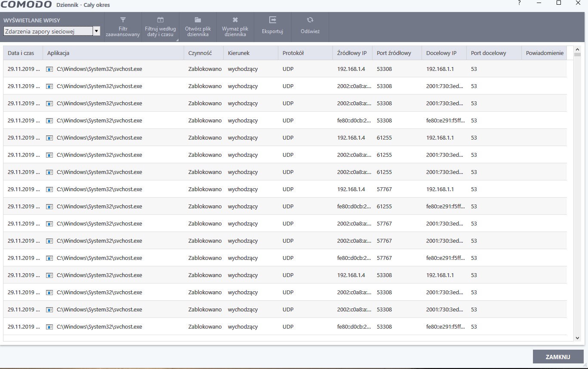The width and height of the screenshot is (588, 369).
Task: Sort by Docelowy IP column header
Action: (444, 53)
